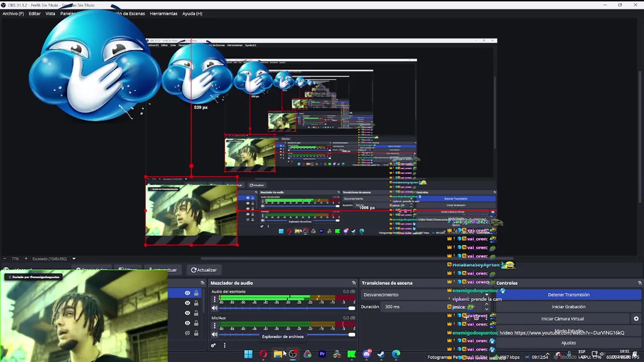The image size is (644, 362).
Task: Click Detener Transmisión button
Action: coord(569,295)
